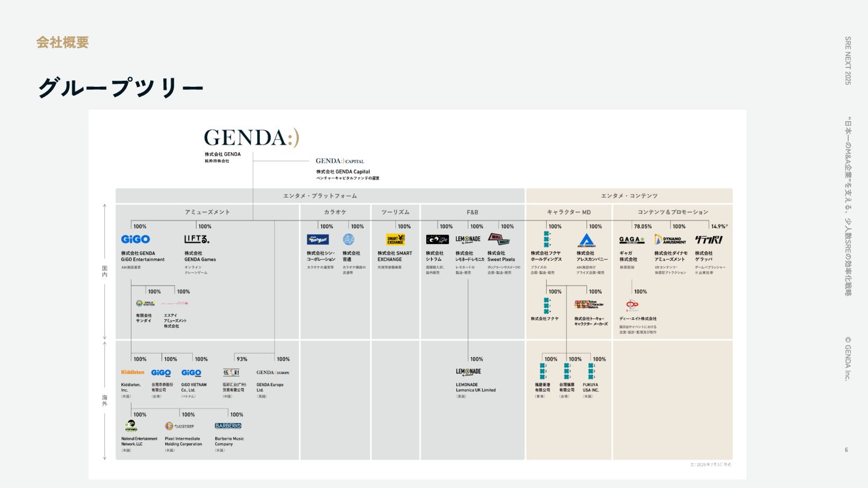Select the F&B column heading
Viewport: 868px width, 488px height.
pyautogui.click(x=473, y=212)
